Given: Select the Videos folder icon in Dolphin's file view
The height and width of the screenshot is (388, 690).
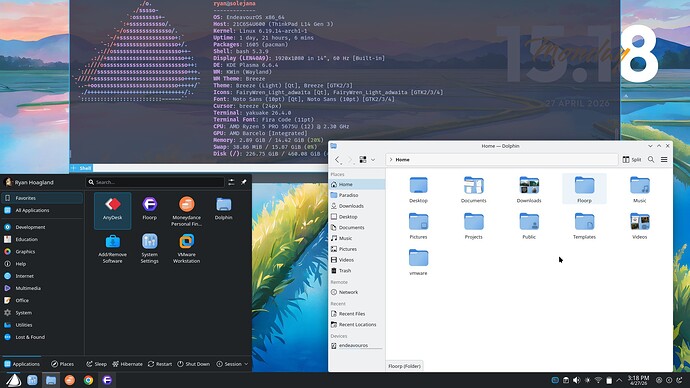Looking at the screenshot, I should point(640,222).
